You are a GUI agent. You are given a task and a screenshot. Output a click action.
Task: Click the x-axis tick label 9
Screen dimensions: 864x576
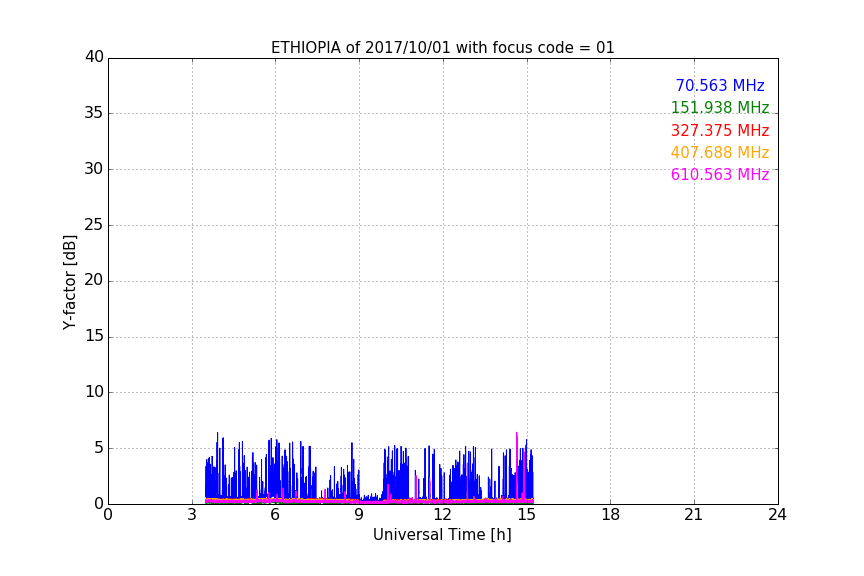click(x=359, y=515)
